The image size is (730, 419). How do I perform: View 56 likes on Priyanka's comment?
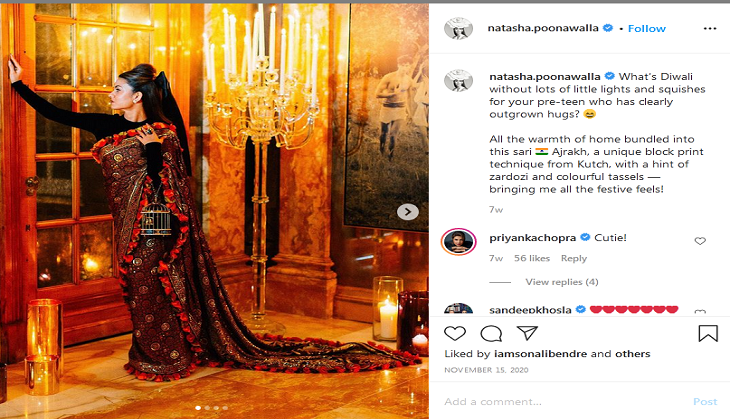532,258
